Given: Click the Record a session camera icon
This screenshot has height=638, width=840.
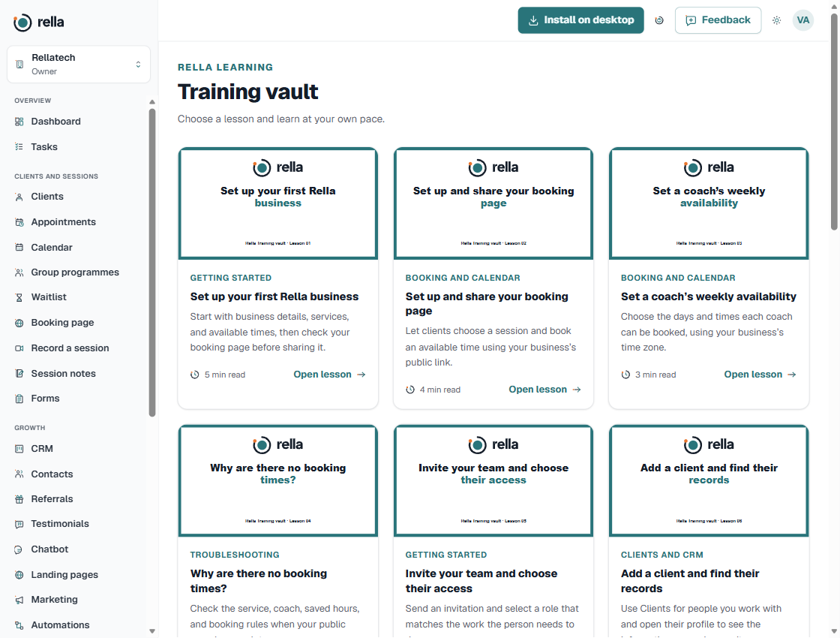Looking at the screenshot, I should pyautogui.click(x=19, y=348).
